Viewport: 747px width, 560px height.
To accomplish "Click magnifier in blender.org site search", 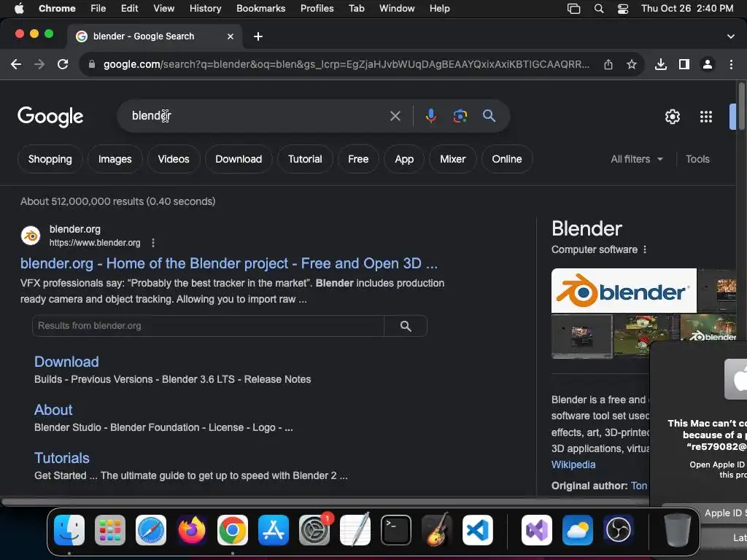I will [x=406, y=326].
